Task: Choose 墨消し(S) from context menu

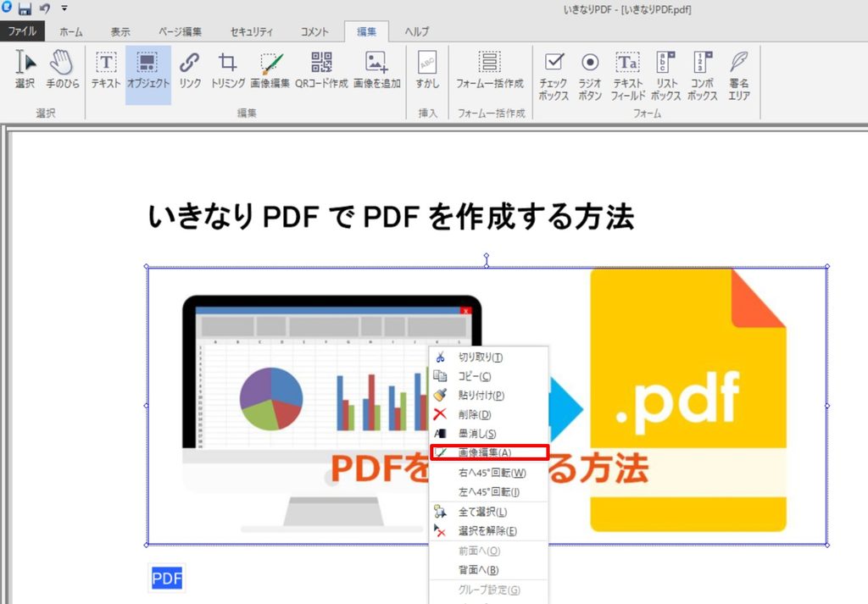Action: [x=489, y=434]
